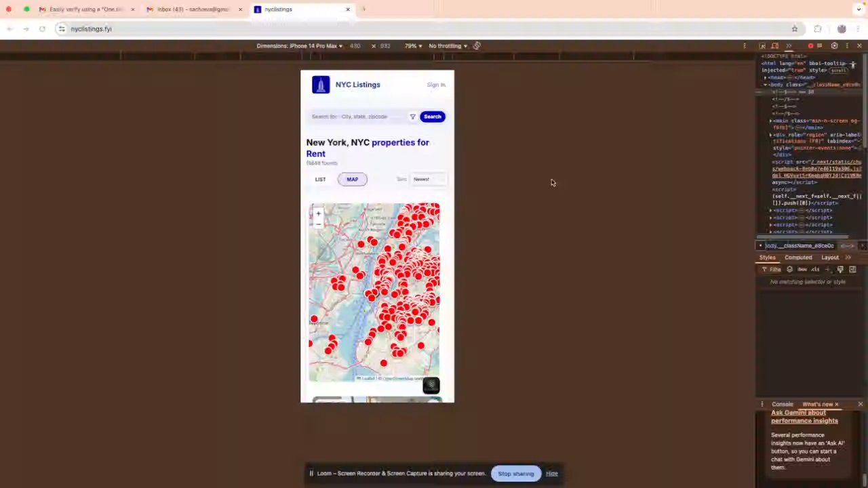Open the Chrome profile avatar
The image size is (868, 488).
pyautogui.click(x=842, y=29)
